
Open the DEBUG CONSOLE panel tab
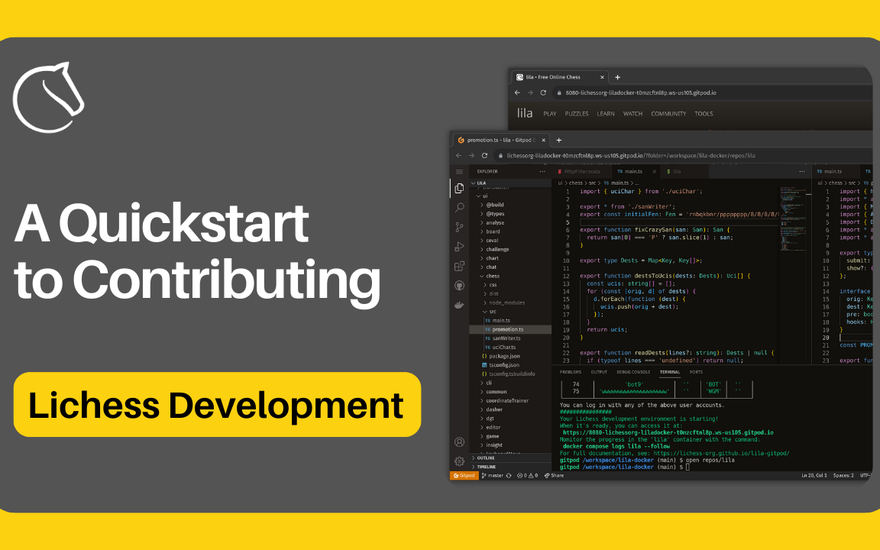[x=633, y=372]
